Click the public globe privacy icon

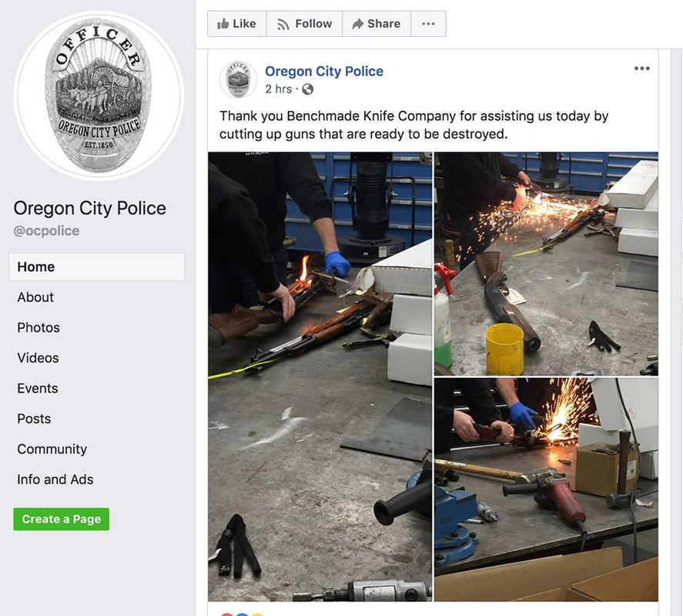pos(307,89)
